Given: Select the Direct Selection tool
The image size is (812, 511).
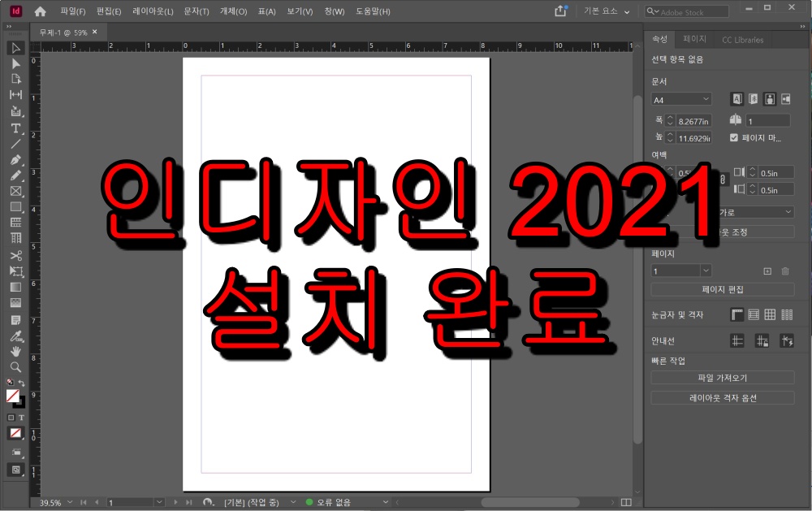Looking at the screenshot, I should click(x=15, y=63).
